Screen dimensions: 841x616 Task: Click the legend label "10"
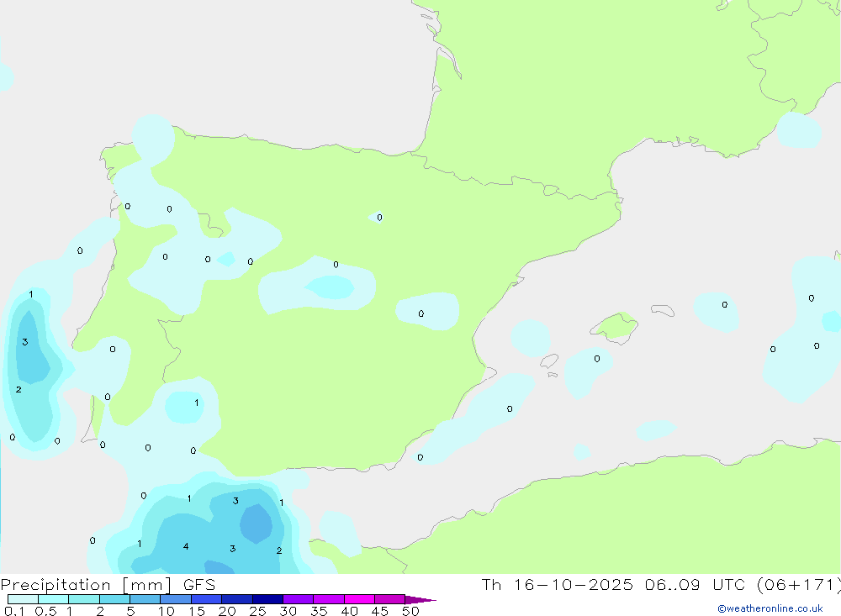coord(166,611)
